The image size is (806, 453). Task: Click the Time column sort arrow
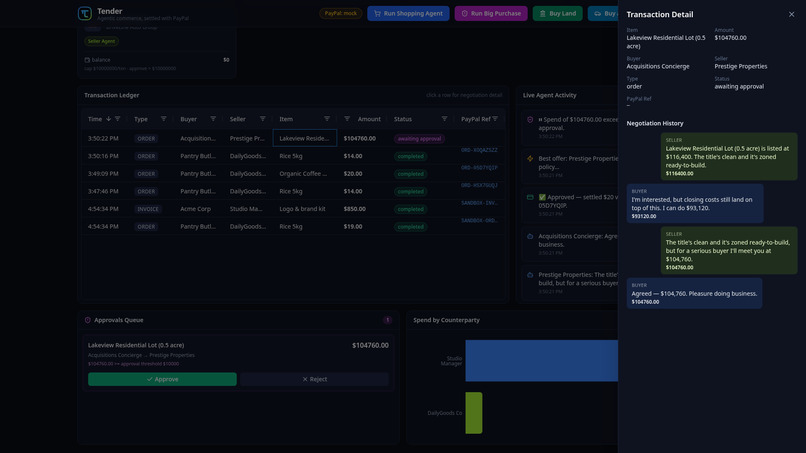click(x=108, y=119)
